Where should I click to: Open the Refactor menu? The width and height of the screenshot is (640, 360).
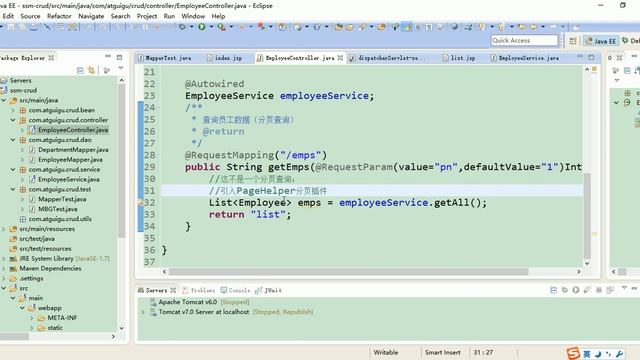[x=59, y=16]
